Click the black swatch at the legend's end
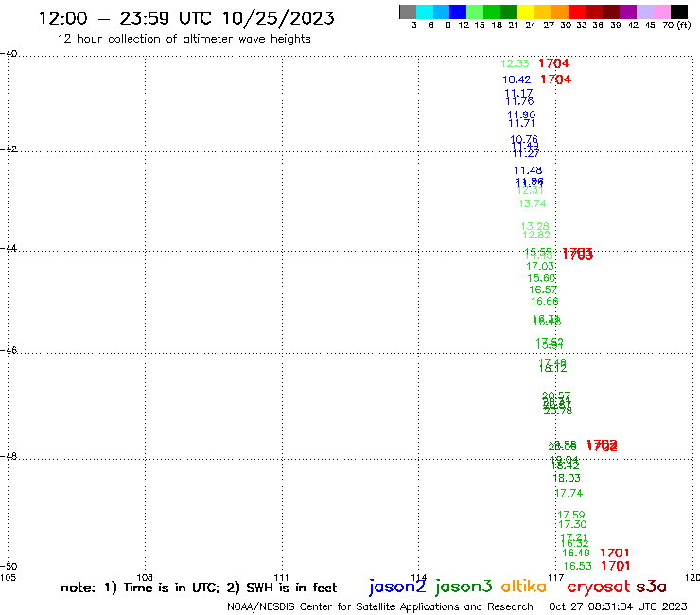Image resolution: width=700 pixels, height=615 pixels. click(678, 11)
